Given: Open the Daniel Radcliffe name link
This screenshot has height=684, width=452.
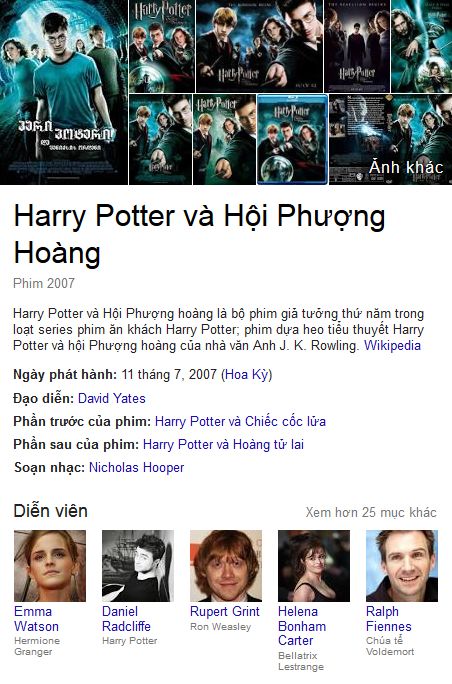Looking at the screenshot, I should [126, 619].
